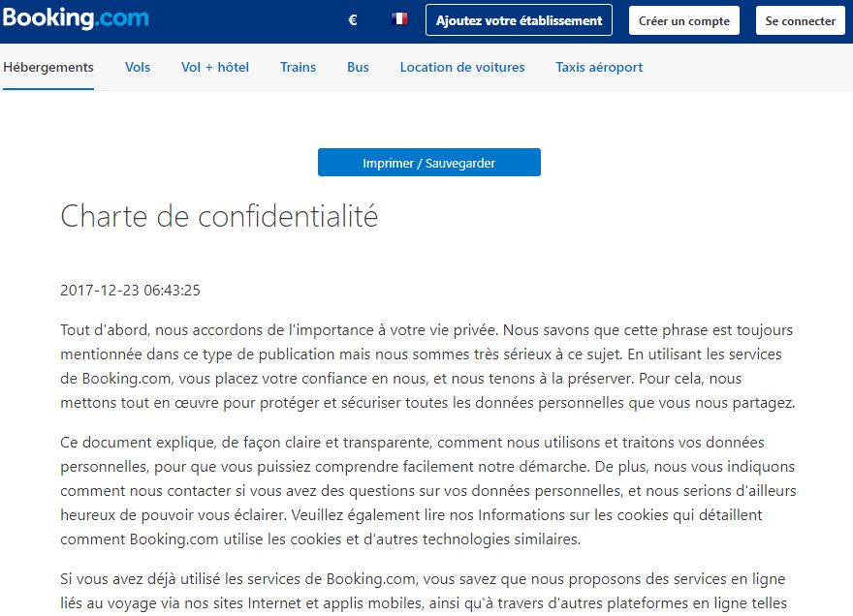Select the Bus tab
The width and height of the screenshot is (853, 616).
coord(358,68)
